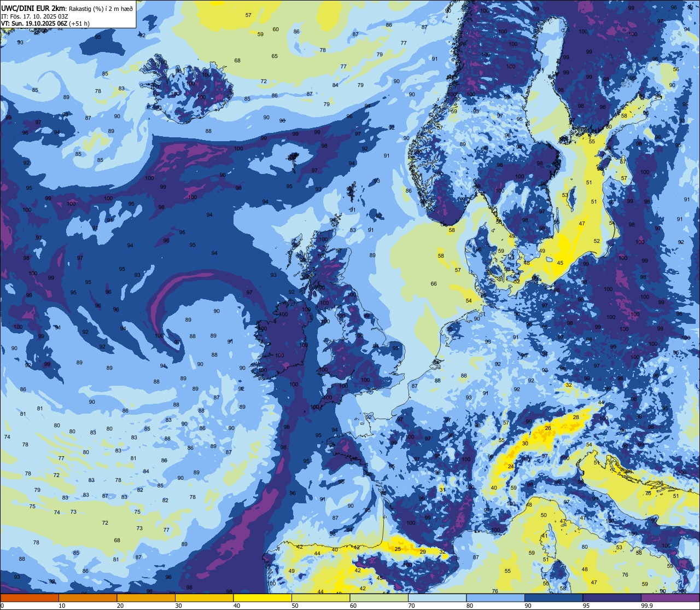The width and height of the screenshot is (700, 610).
Task: Select the 90–95 % dark blue legend segment
Action: (554, 597)
